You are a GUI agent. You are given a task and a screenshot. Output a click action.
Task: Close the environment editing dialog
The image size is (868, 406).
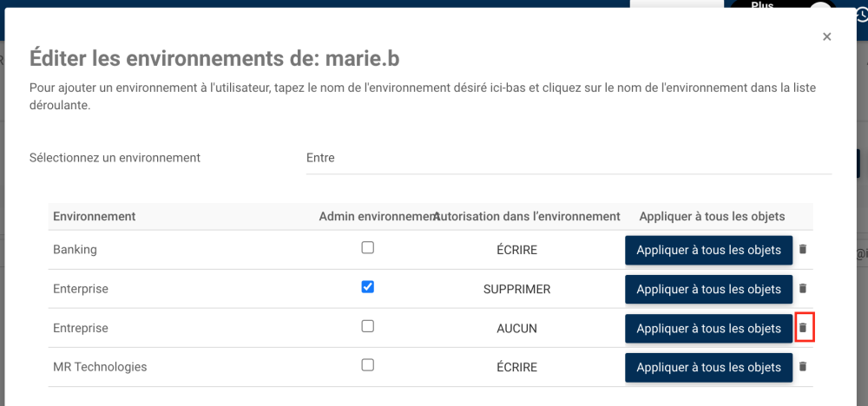pyautogui.click(x=827, y=36)
